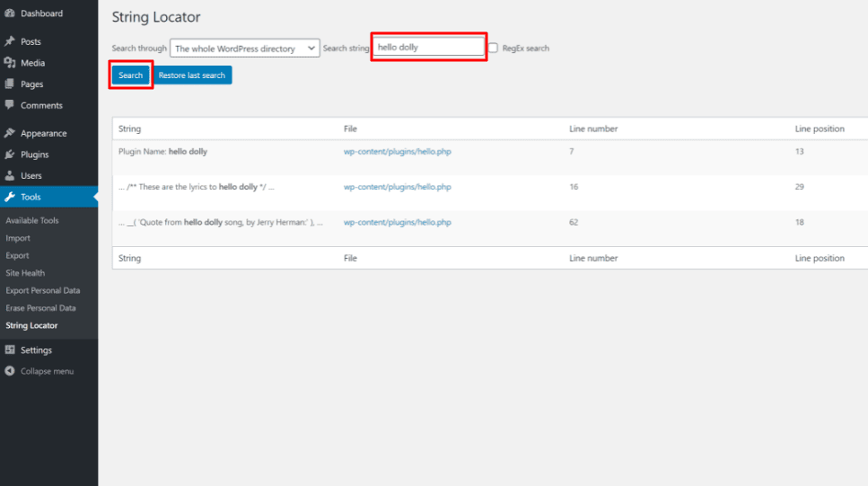Open the Comments menu item

pyautogui.click(x=41, y=105)
